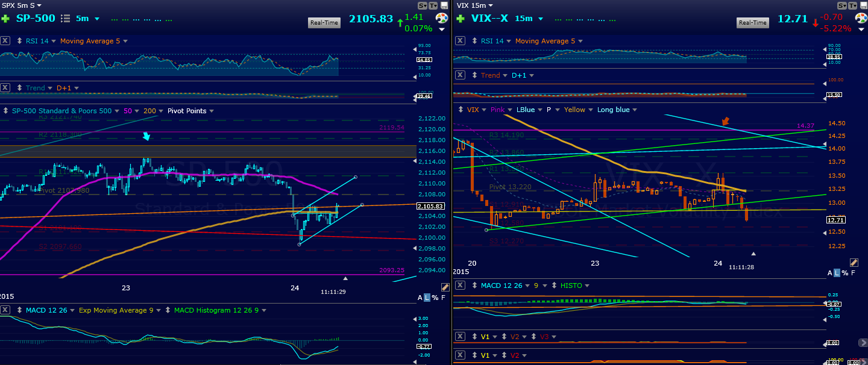Click the save disk icon on VIX chart

click(863, 5)
